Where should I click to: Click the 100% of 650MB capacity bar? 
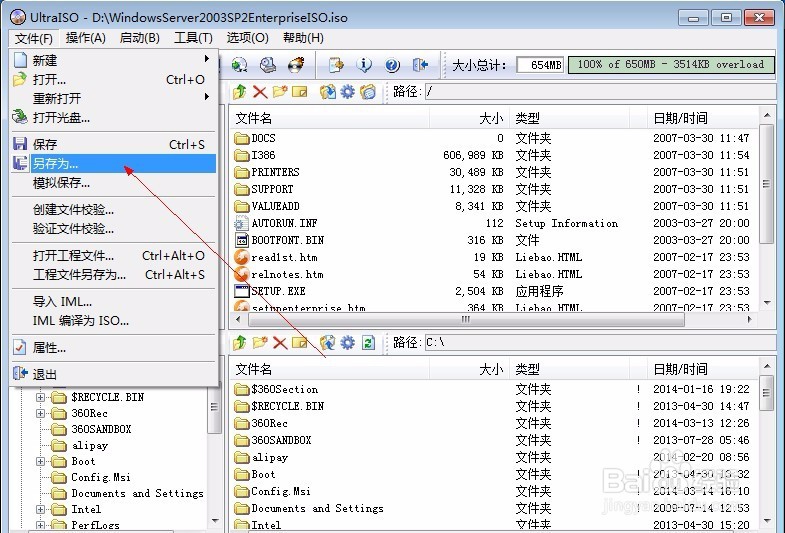pos(671,65)
